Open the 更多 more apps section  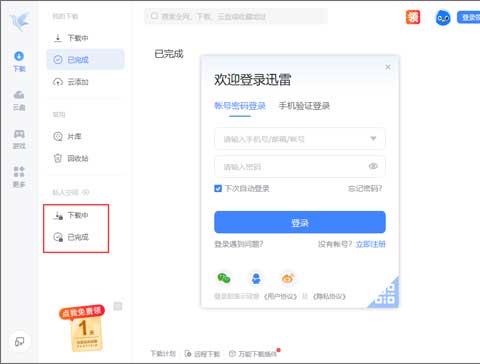point(19,177)
